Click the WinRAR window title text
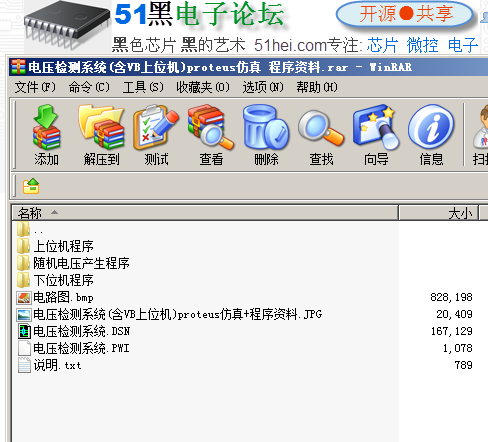 pos(220,67)
